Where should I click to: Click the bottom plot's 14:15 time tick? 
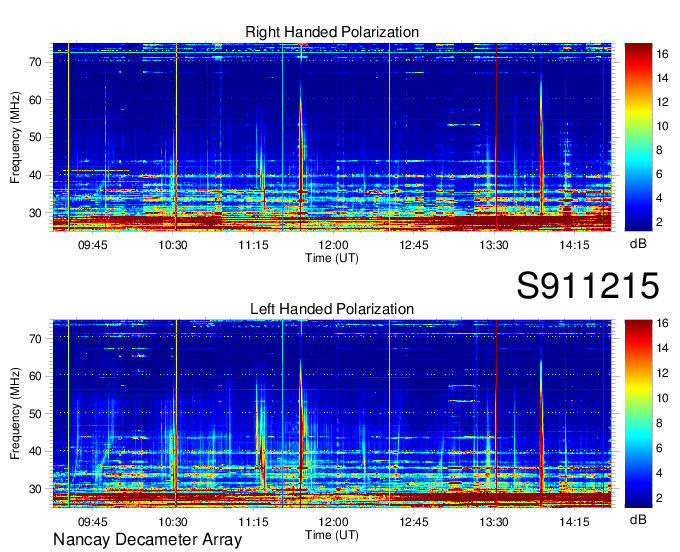574,522
